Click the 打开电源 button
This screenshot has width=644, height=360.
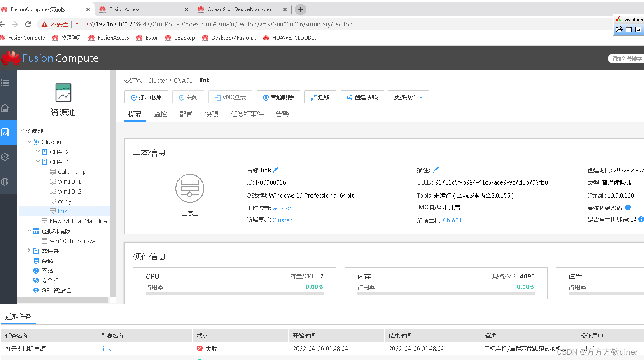[146, 97]
